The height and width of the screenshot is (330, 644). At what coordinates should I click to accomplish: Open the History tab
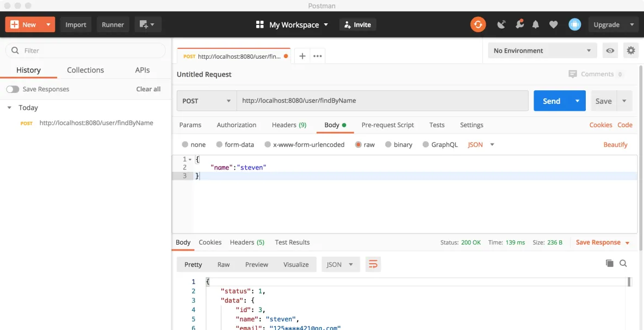[28, 70]
